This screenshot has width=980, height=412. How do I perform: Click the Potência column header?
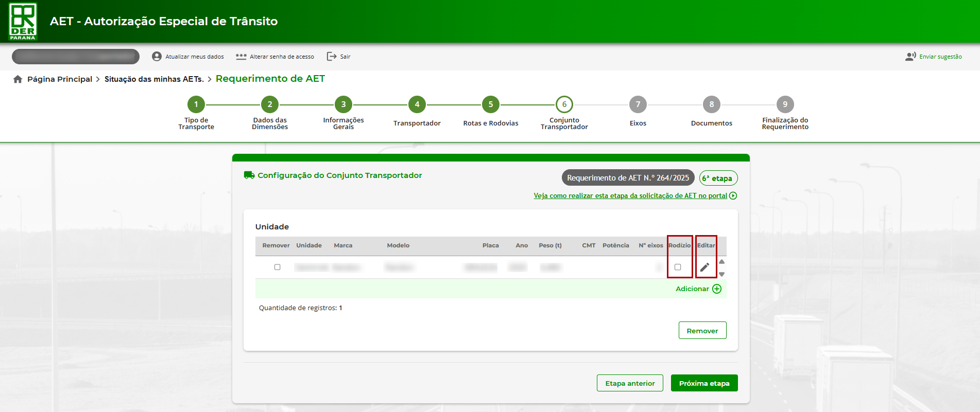tap(616, 246)
